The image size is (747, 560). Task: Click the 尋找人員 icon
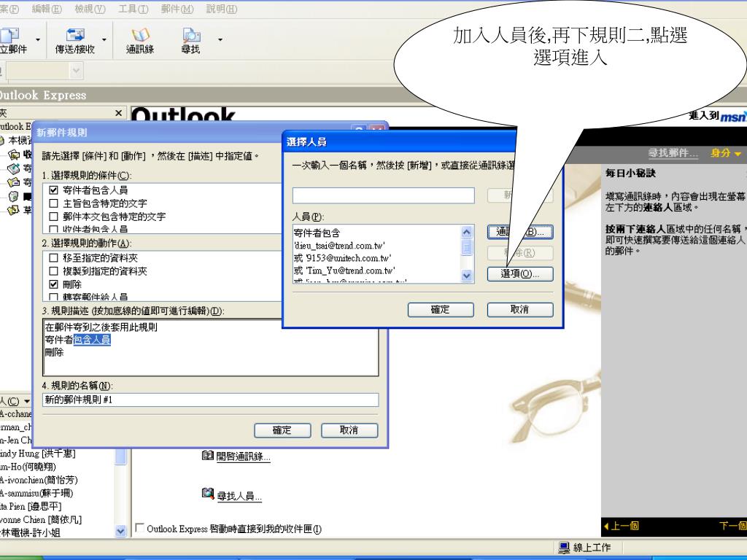[x=208, y=494]
